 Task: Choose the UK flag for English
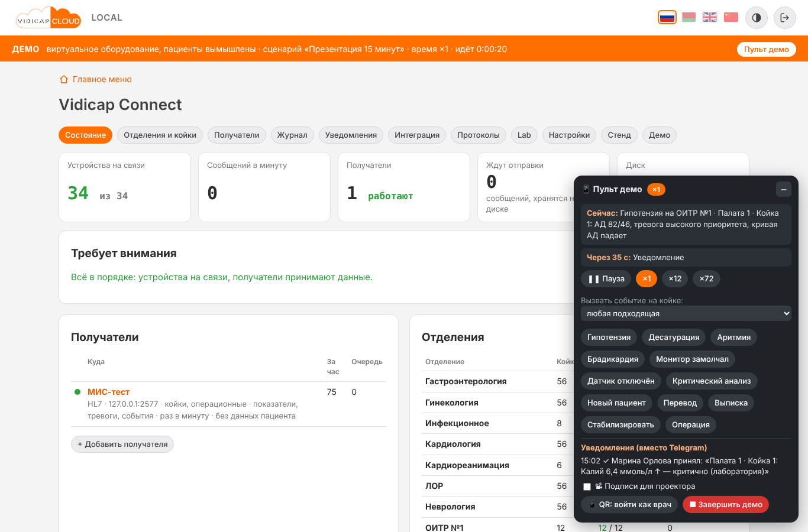click(710, 17)
